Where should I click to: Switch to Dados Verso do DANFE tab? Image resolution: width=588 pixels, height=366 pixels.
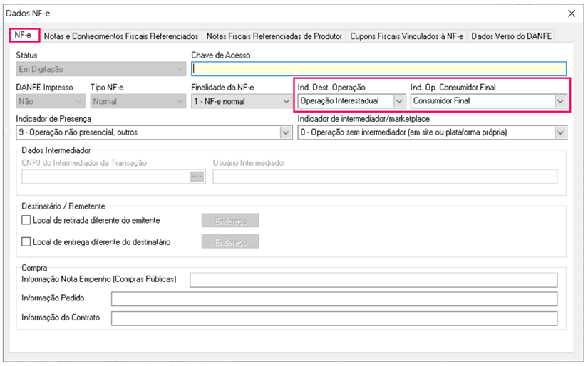(511, 36)
